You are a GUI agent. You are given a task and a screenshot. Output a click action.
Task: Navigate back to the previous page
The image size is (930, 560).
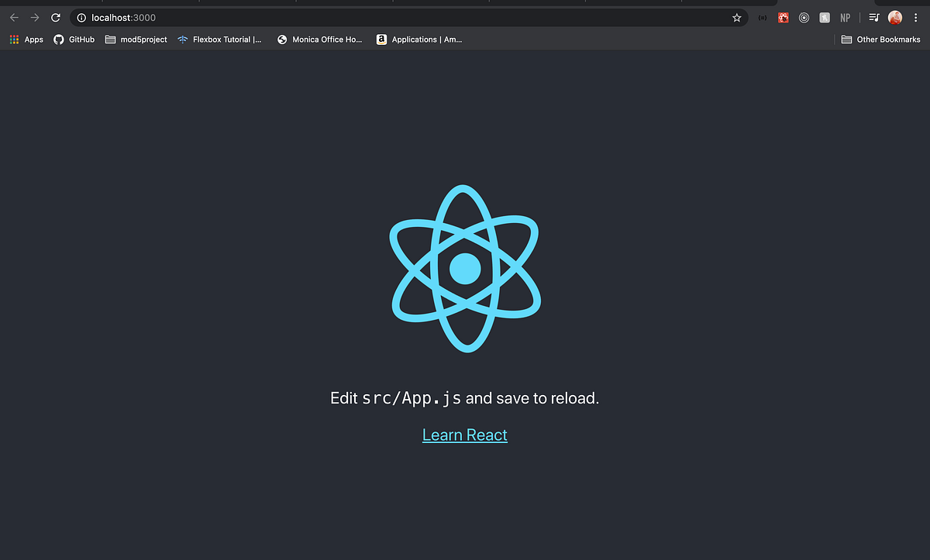click(x=13, y=17)
